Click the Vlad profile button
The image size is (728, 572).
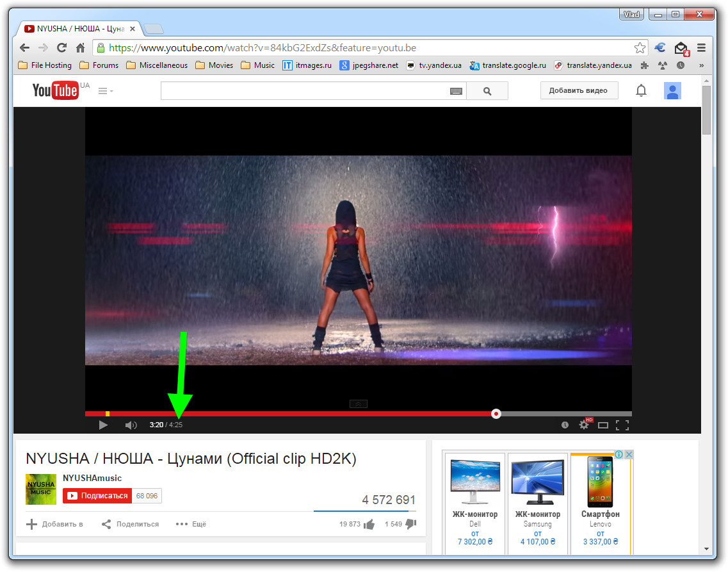point(631,14)
